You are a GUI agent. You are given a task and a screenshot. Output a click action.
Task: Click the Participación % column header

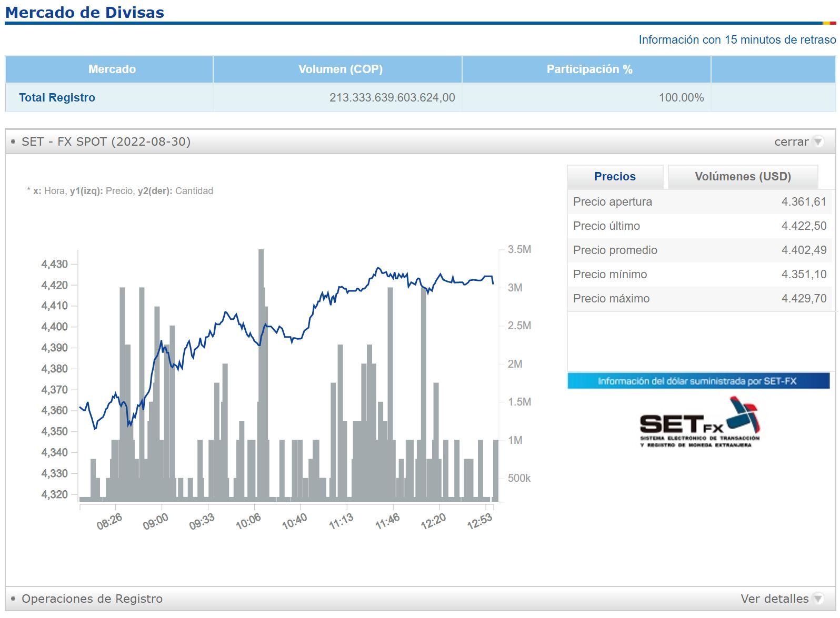pyautogui.click(x=589, y=69)
